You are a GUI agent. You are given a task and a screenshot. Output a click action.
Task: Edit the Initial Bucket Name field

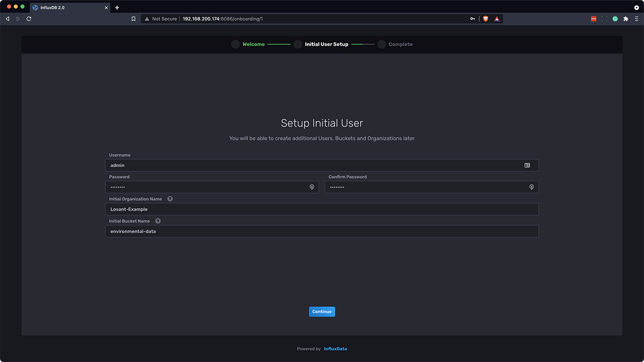pyautogui.click(x=321, y=231)
